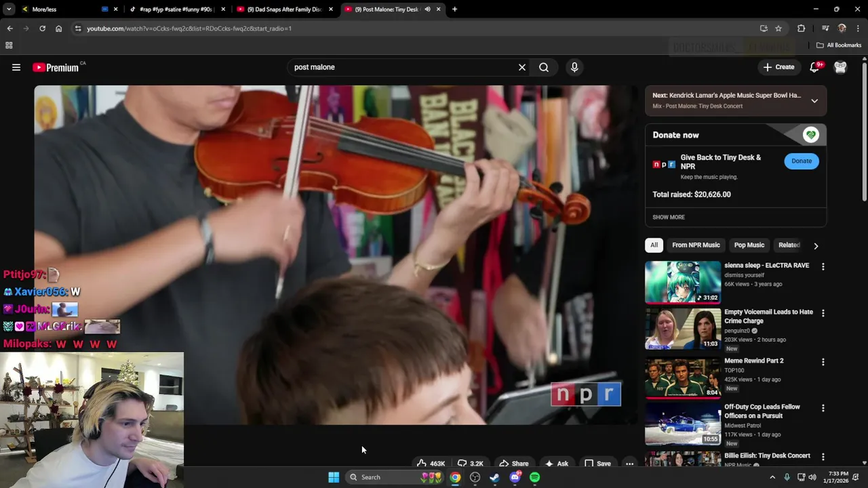
Task: Select the 'Related' chip
Action: tap(789, 245)
